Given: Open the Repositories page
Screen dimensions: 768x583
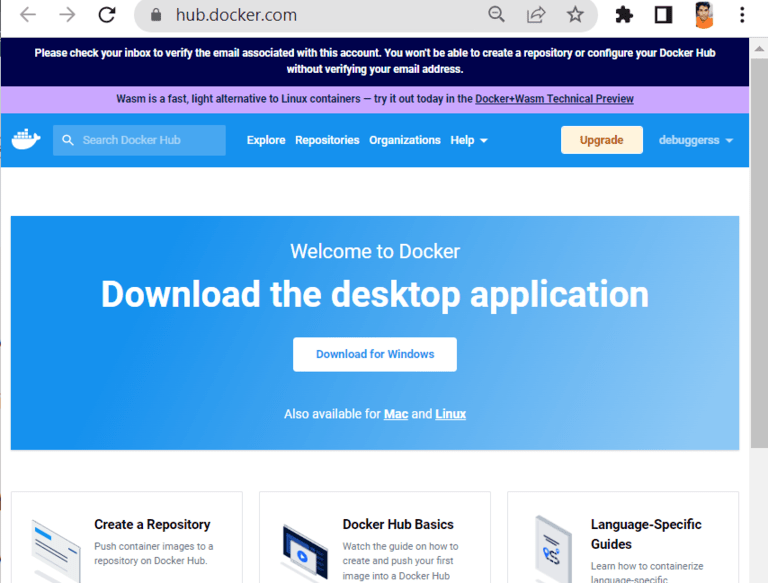Looking at the screenshot, I should coord(327,140).
